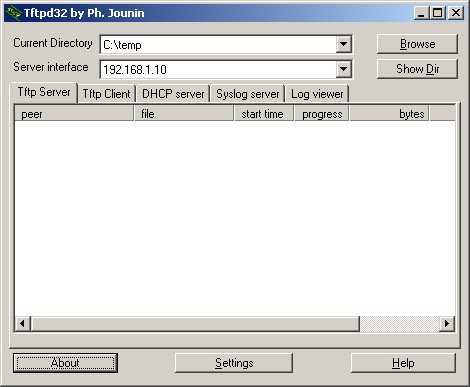Screen dimensions: 470x387
Task: Click the horizontal scrollbar right arrow
Action: point(447,323)
